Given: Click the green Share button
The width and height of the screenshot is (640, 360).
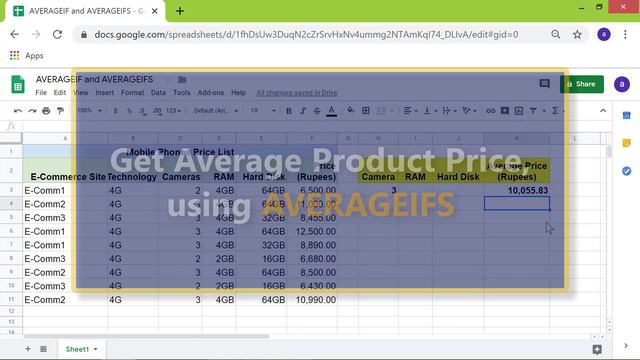Looking at the screenshot, I should (x=582, y=84).
